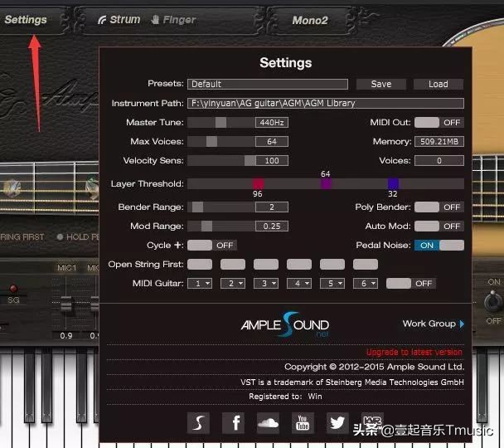This screenshot has width=504, height=448.
Task: Enable third Open String First toggle
Action: click(266, 265)
